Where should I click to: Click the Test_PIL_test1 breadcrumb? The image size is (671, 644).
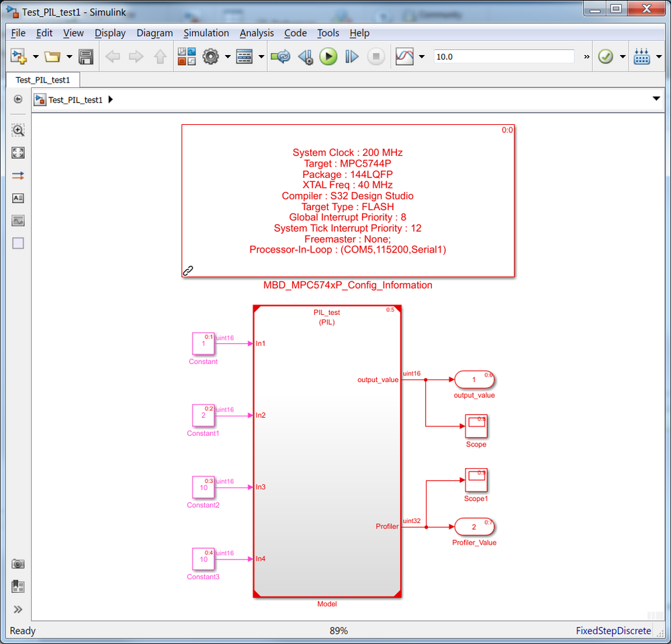coord(75,99)
